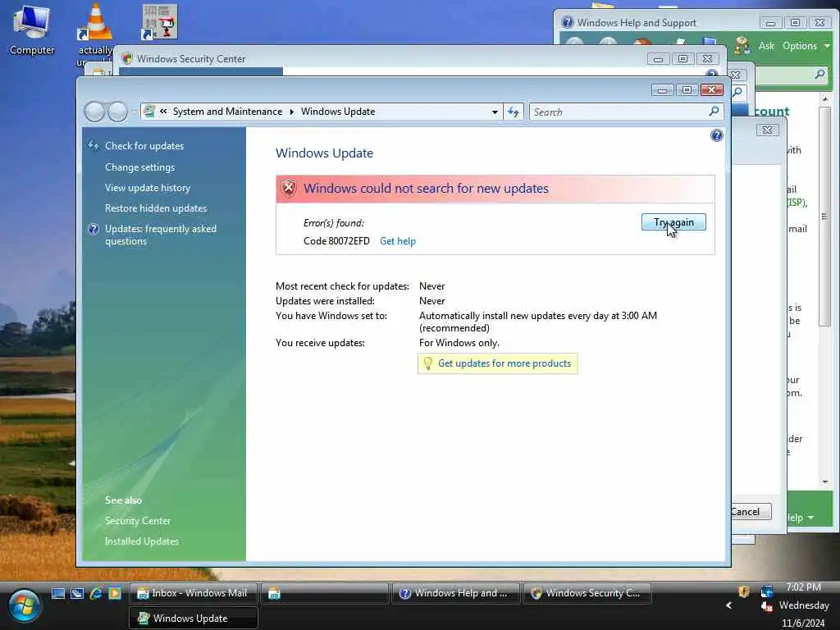Click Restore hidden updates
The width and height of the screenshot is (840, 630).
tap(156, 208)
